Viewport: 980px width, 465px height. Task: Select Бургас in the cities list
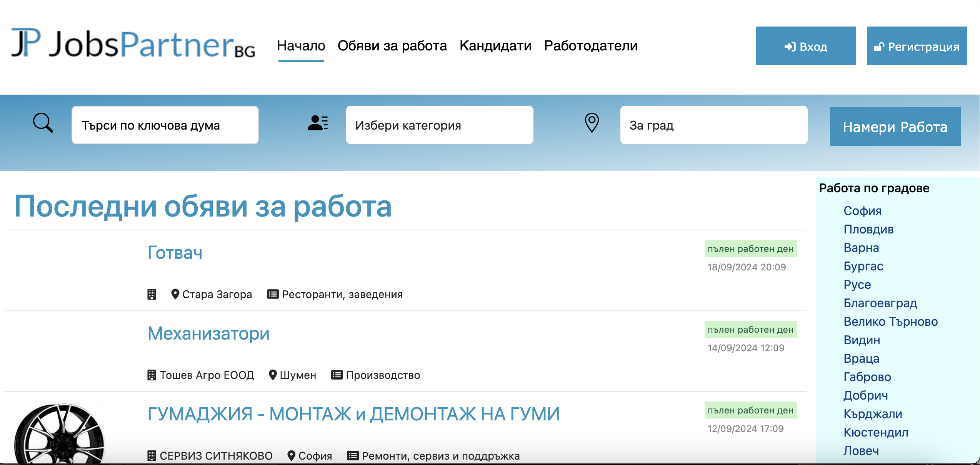coord(863,266)
